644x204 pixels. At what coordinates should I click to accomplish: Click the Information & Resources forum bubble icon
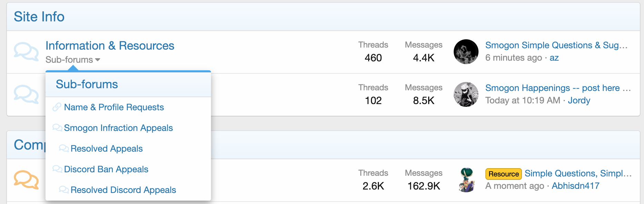(26, 52)
